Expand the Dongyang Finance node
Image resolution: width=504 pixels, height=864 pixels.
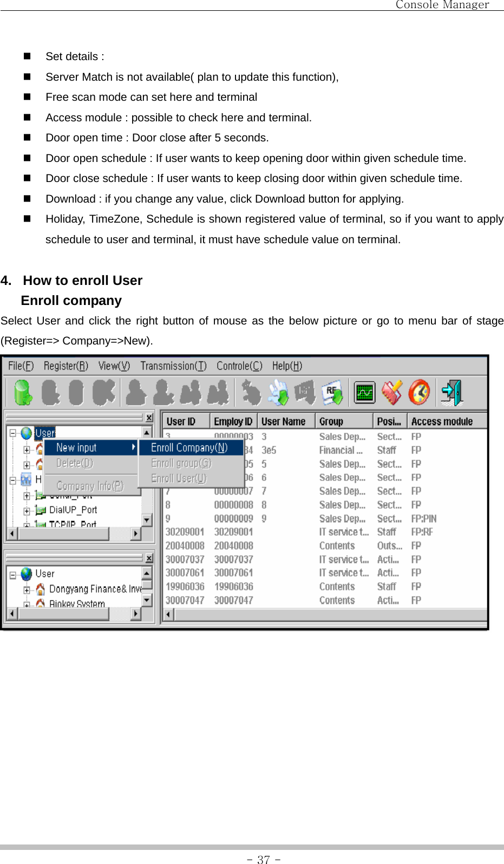[27, 589]
